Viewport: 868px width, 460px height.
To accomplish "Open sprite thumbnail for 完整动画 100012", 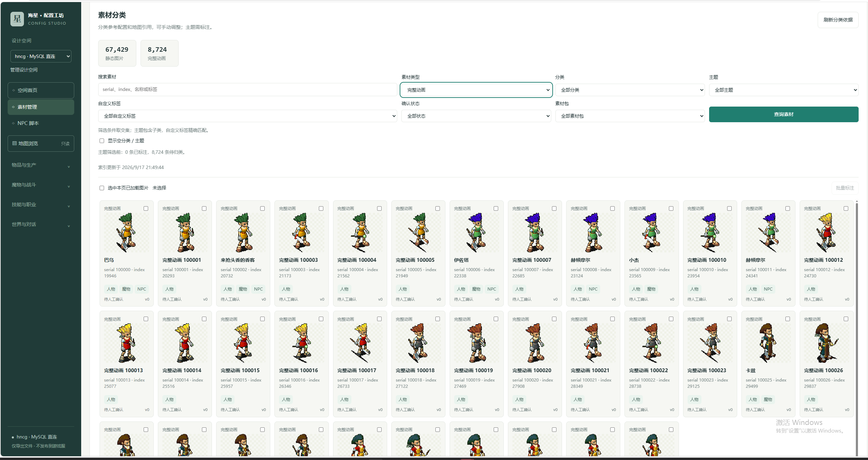I will 826,233.
